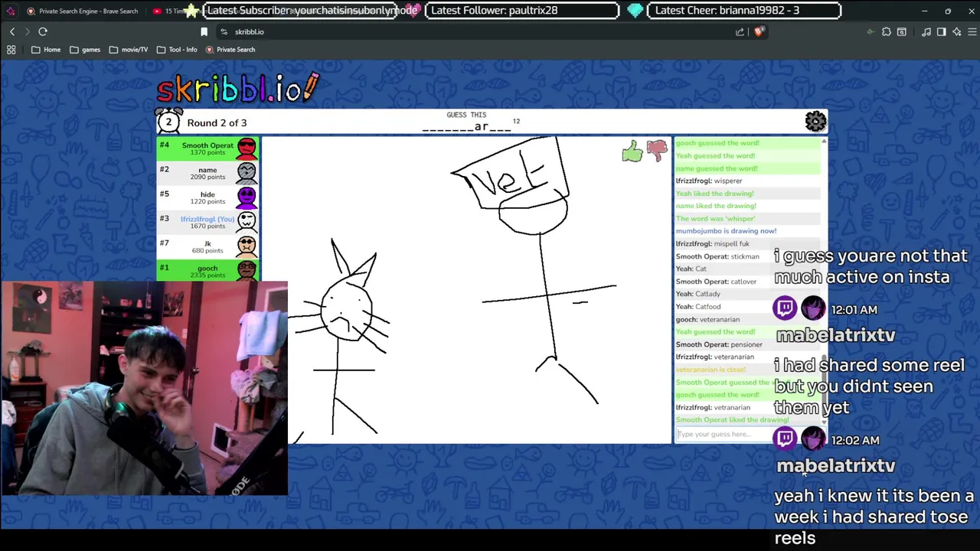The width and height of the screenshot is (980, 551).
Task: Open the extensions puzzle icon
Action: [886, 31]
